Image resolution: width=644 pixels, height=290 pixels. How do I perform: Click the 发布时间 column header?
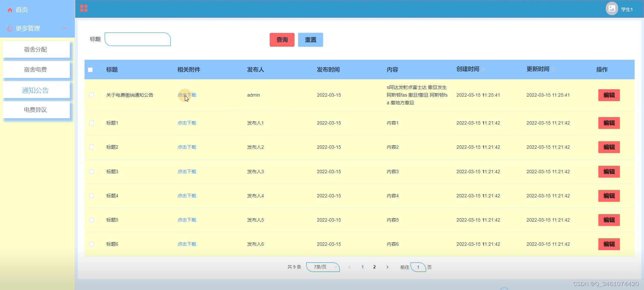click(328, 69)
